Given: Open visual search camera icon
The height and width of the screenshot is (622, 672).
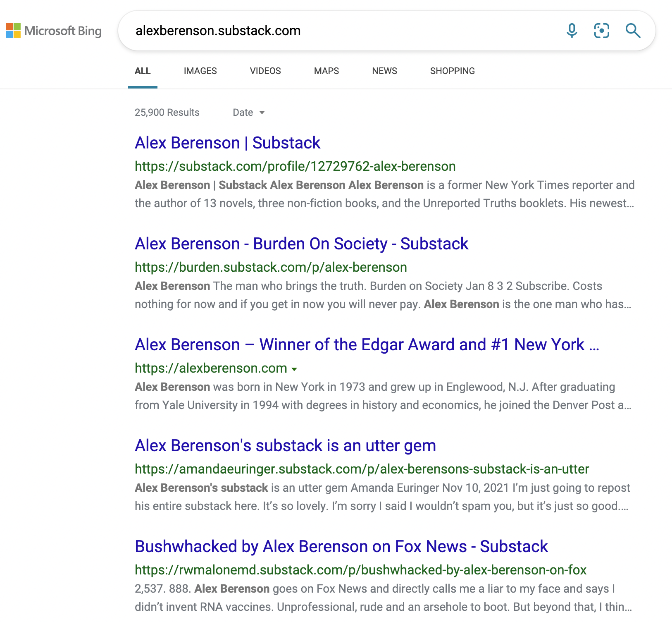Looking at the screenshot, I should pyautogui.click(x=602, y=31).
